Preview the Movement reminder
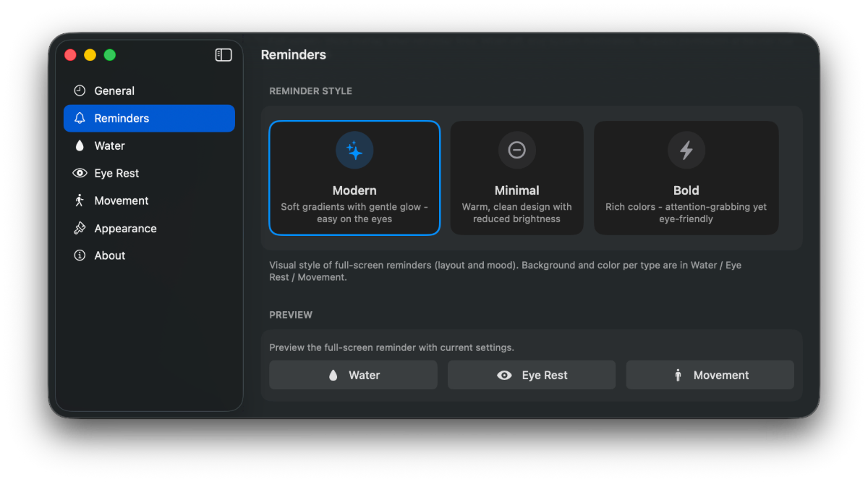Screen dimensions: 868x482 tap(710, 375)
